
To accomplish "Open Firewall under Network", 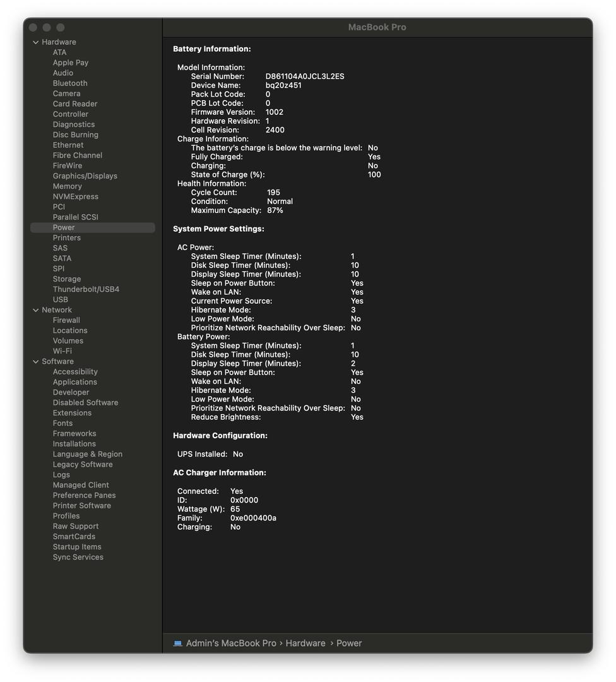I will click(x=66, y=320).
